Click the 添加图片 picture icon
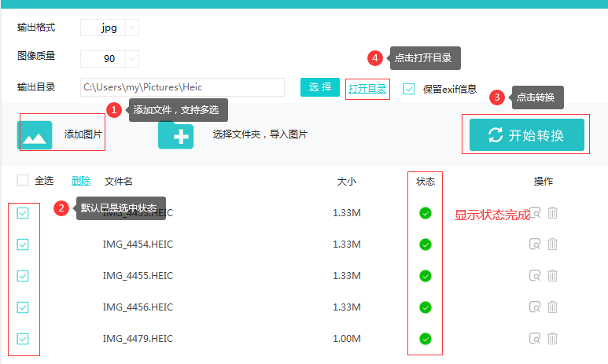 pyautogui.click(x=35, y=135)
